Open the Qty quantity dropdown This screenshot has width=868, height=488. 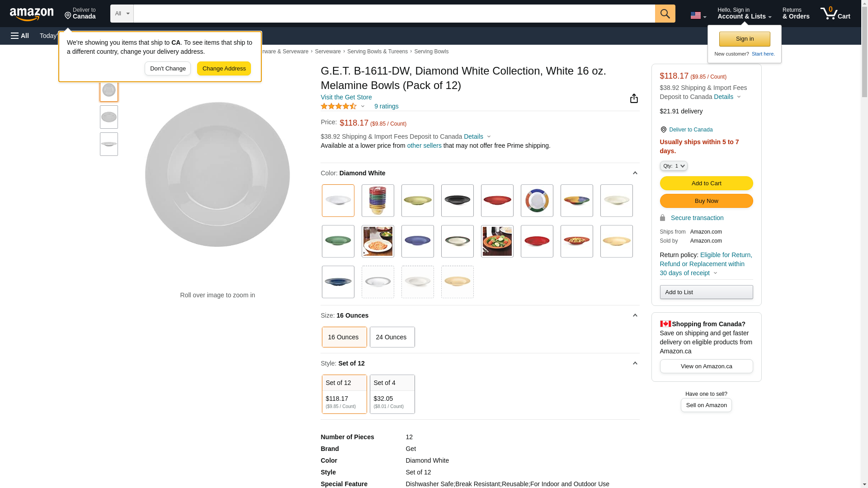click(673, 166)
